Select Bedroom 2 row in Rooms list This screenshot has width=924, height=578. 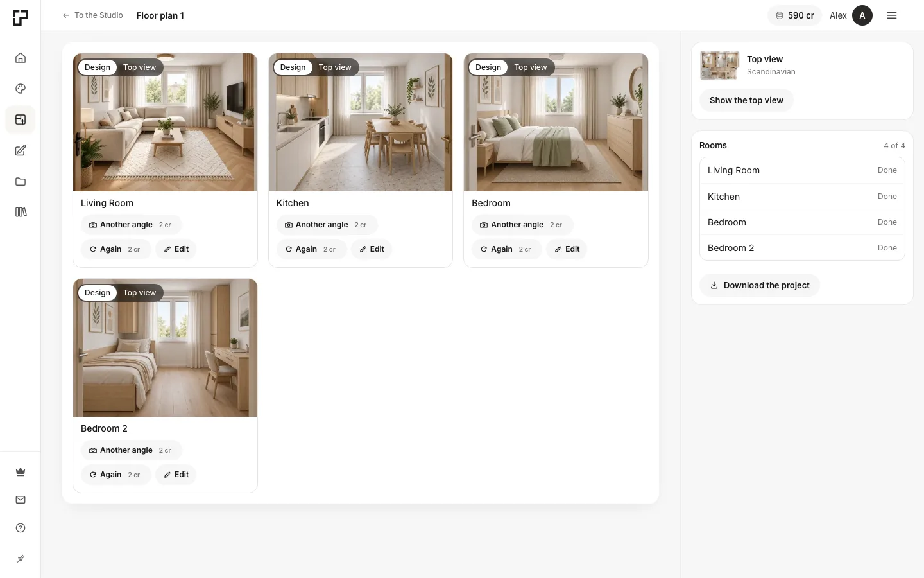pyautogui.click(x=802, y=248)
